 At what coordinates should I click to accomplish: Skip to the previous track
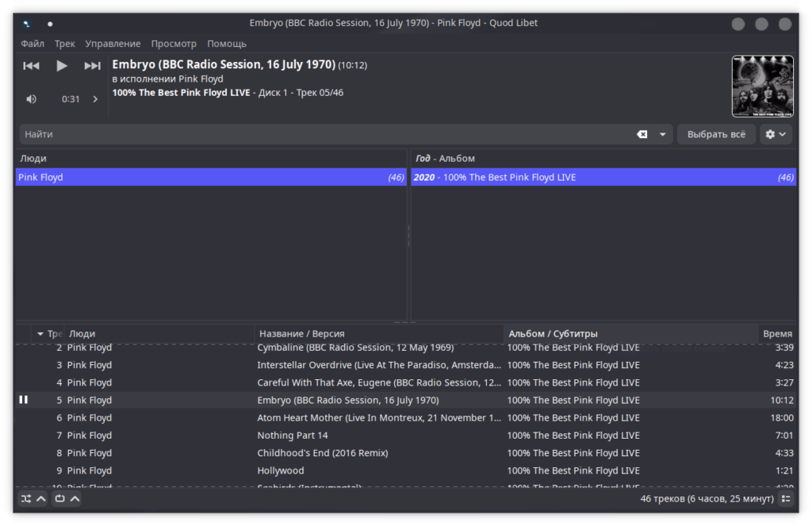coord(31,66)
